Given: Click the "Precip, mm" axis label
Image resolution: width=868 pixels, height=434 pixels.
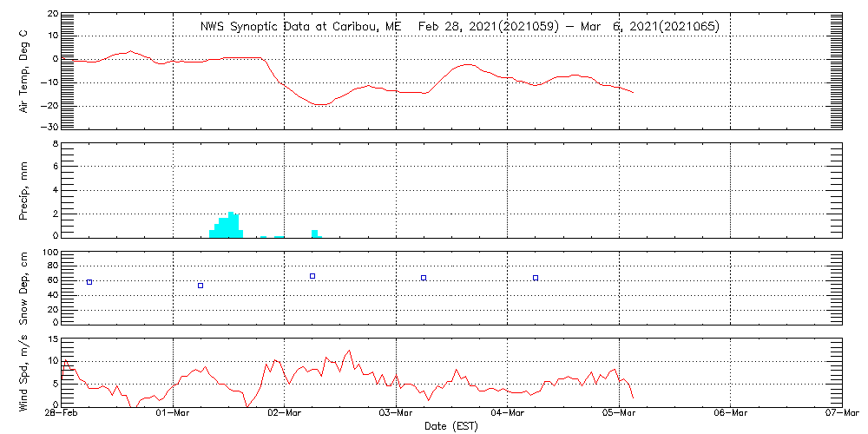Looking at the screenshot, I should (23, 188).
